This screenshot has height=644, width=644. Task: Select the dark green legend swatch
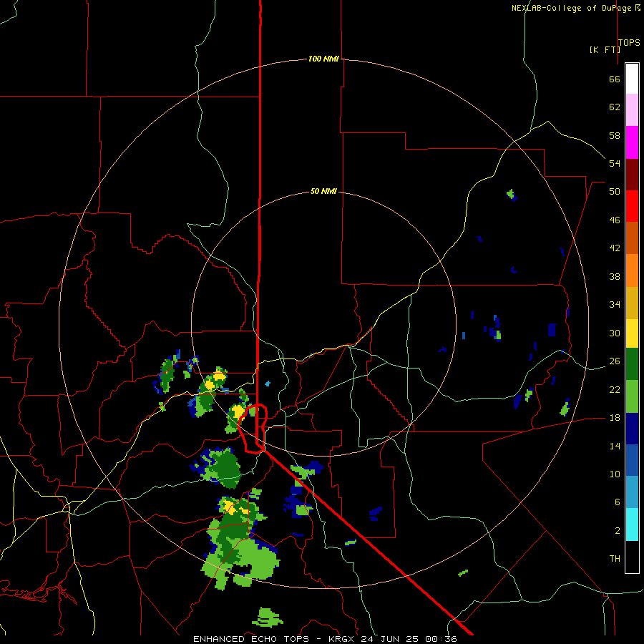click(x=632, y=364)
